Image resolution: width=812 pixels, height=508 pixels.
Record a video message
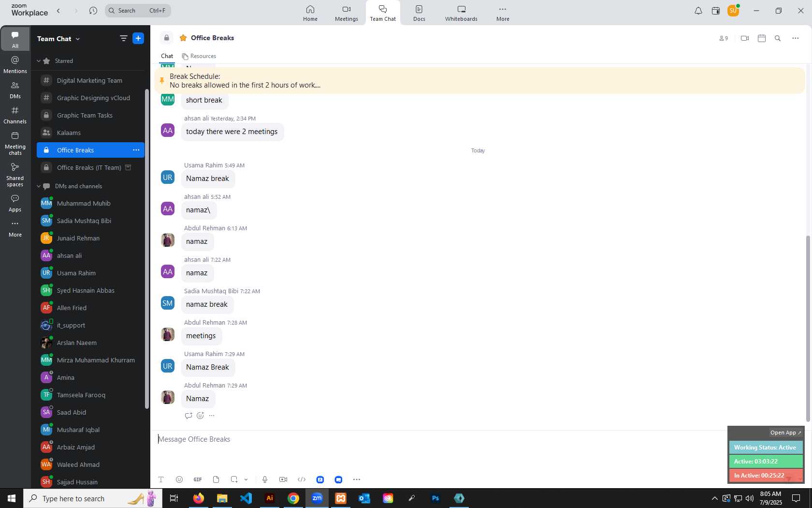(283, 479)
